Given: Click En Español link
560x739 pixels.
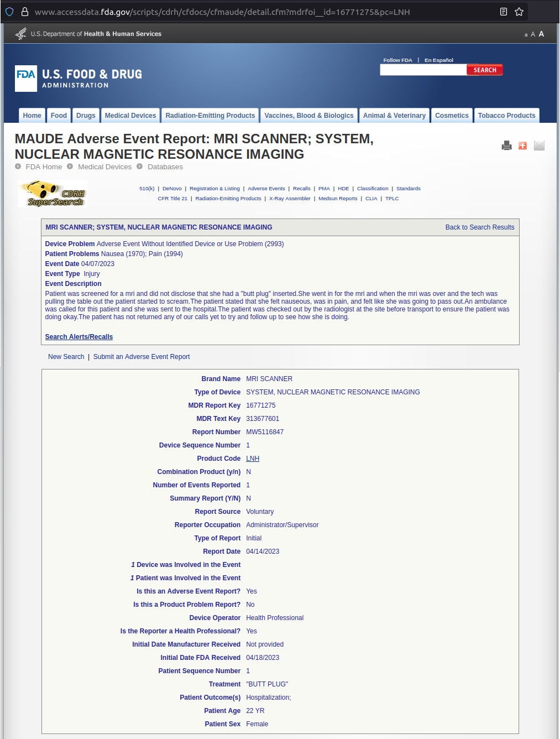Looking at the screenshot, I should point(439,60).
